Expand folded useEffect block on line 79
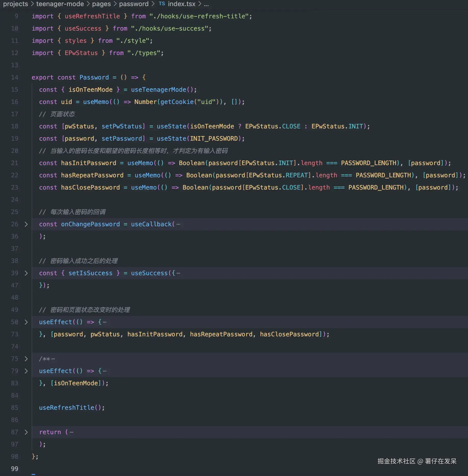The height and width of the screenshot is (476, 468). (x=26, y=371)
